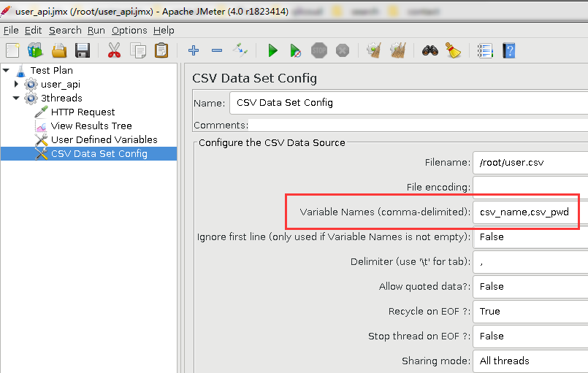Screen dimensions: 588x373
Task: Click the Clear results broom icon
Action: pos(374,50)
